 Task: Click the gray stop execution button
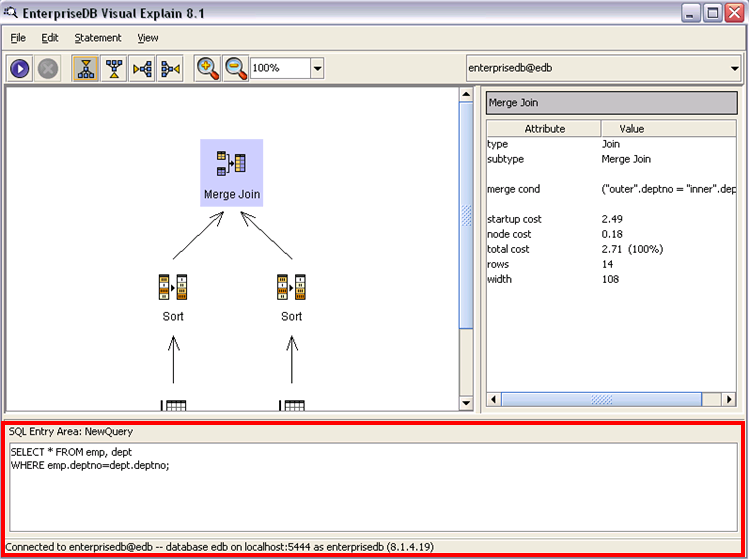click(x=48, y=69)
